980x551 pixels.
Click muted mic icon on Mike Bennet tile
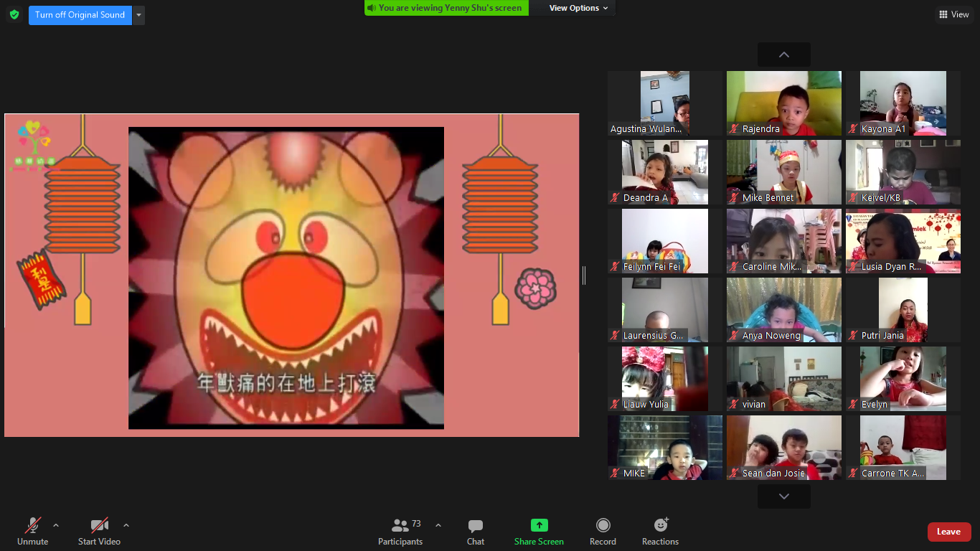(x=735, y=198)
